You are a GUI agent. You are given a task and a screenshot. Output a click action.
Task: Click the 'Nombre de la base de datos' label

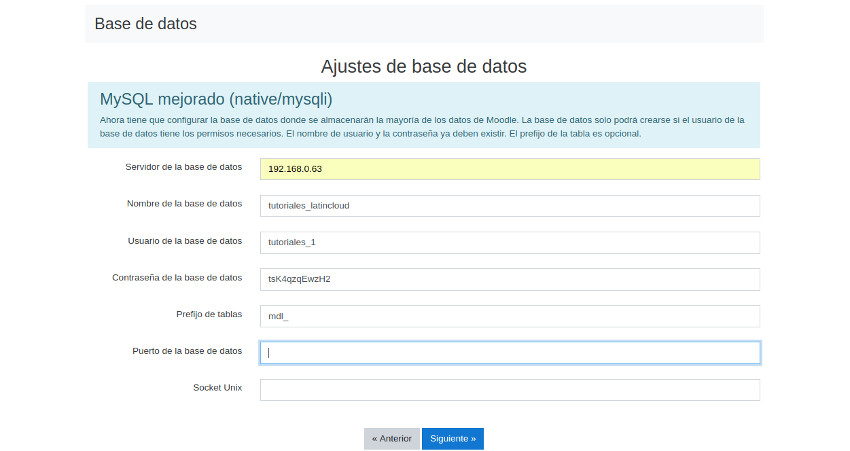184,204
